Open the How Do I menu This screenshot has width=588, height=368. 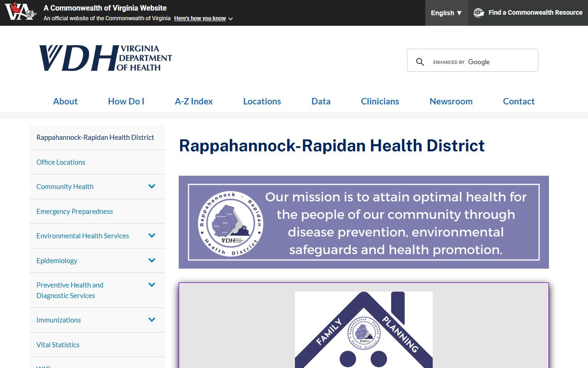[126, 101]
